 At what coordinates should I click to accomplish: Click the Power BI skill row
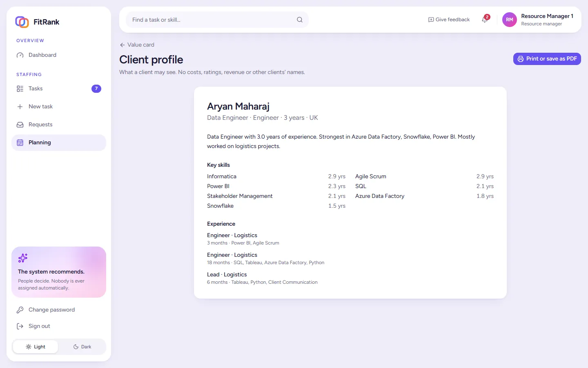(276, 186)
